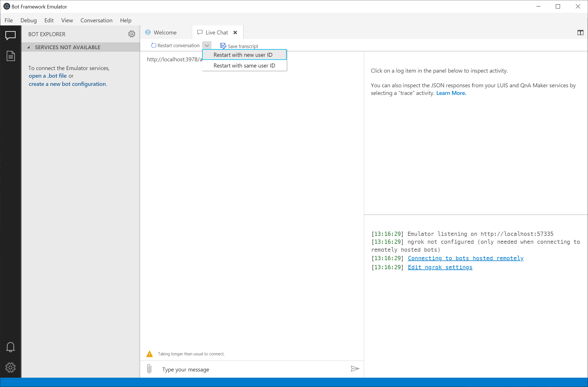Click the send message arrow icon

click(x=355, y=369)
